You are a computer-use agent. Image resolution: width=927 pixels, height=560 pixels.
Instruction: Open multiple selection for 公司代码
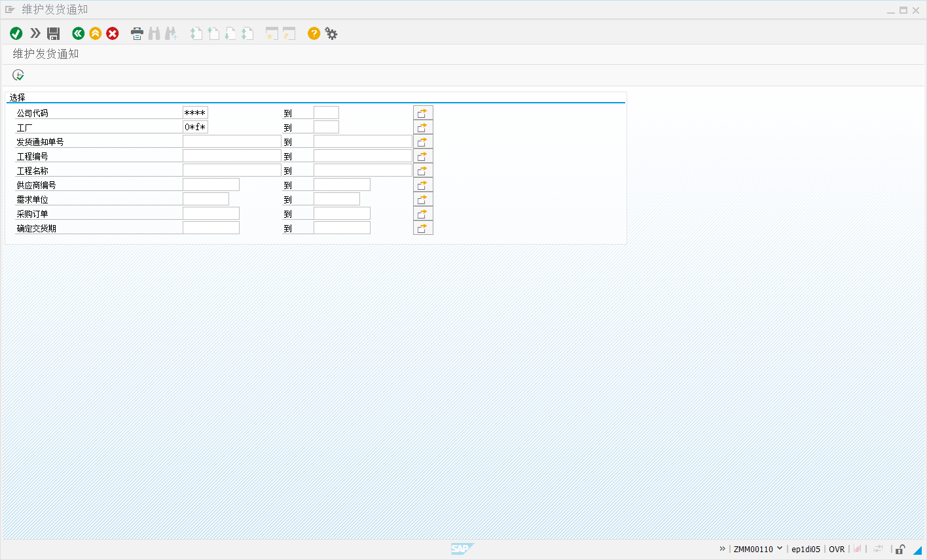click(x=423, y=113)
